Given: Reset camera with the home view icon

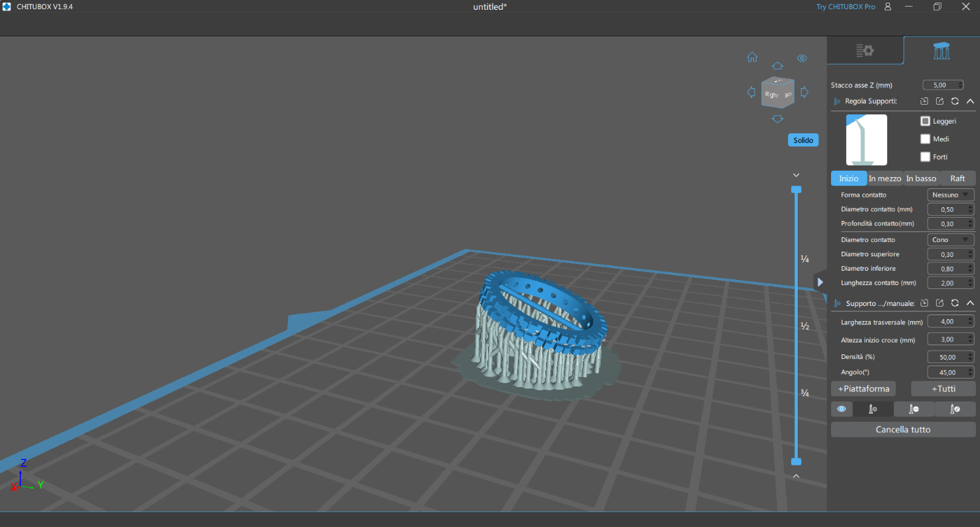Looking at the screenshot, I should pyautogui.click(x=752, y=58).
